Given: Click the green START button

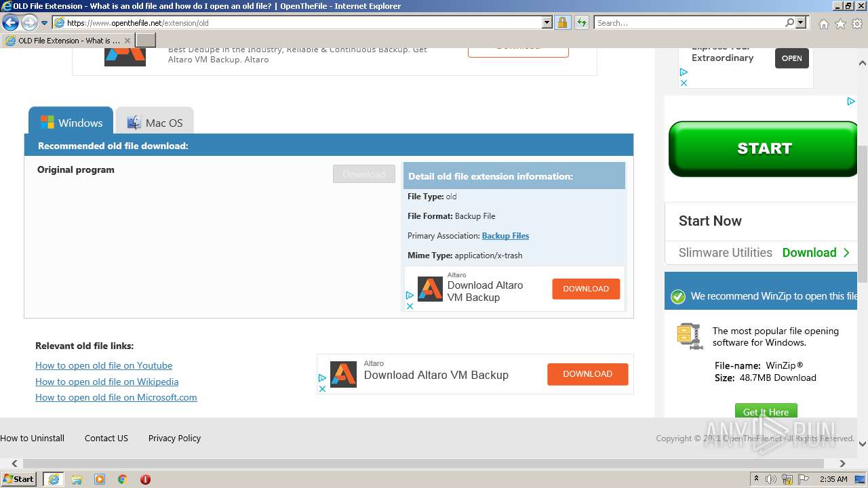Looking at the screenshot, I should 764,148.
